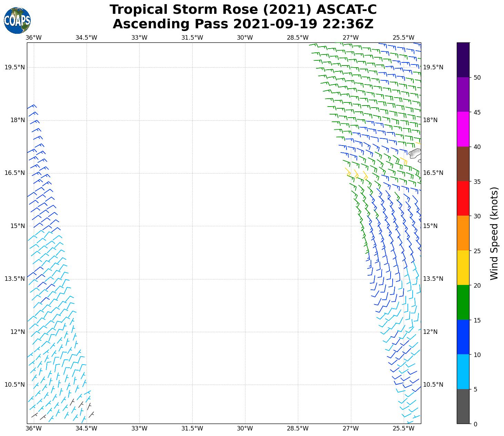
Task: Click the 50 tick label on colorbar
Action: point(477,78)
